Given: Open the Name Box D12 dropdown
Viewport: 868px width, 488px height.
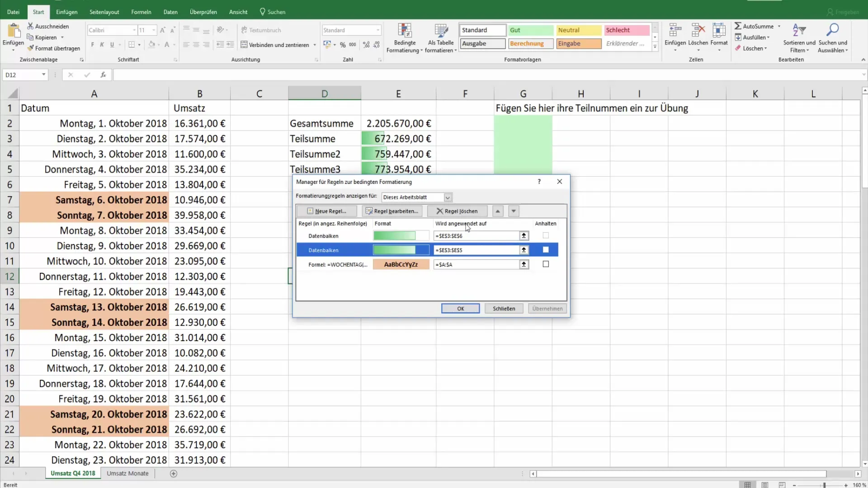Looking at the screenshot, I should click(x=43, y=75).
